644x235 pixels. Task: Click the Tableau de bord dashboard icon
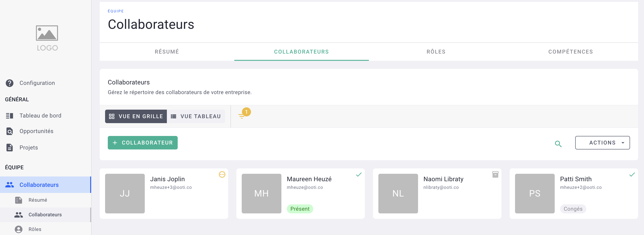tap(9, 116)
